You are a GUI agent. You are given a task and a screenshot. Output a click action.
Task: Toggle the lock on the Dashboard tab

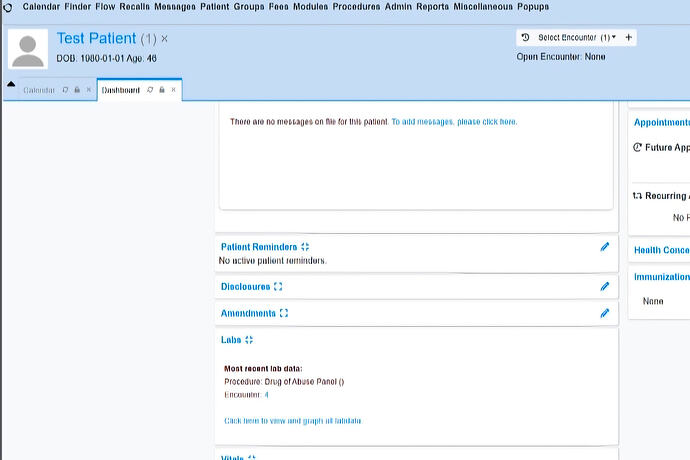162,90
